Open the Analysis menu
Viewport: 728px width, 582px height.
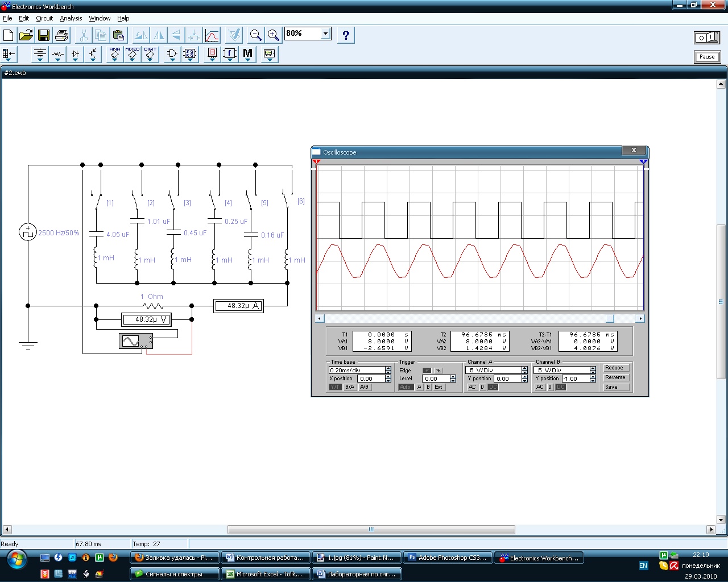point(71,18)
